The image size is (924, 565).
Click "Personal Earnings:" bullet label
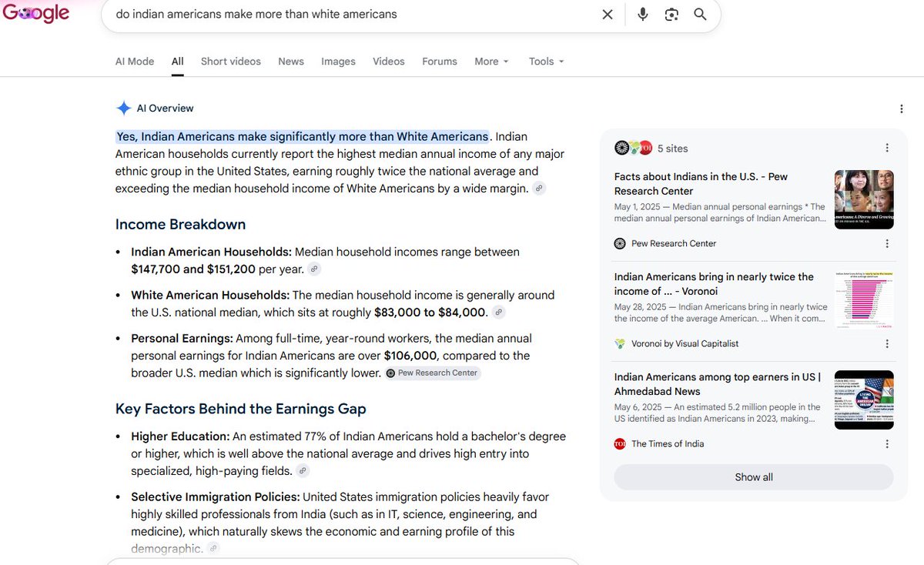point(182,339)
